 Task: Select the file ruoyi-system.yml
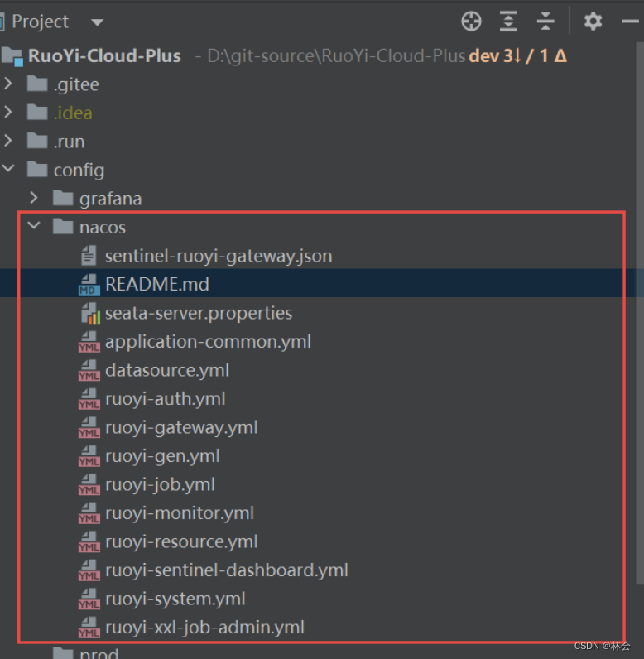tap(175, 599)
